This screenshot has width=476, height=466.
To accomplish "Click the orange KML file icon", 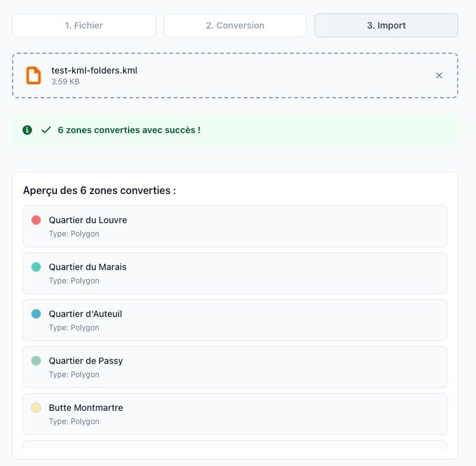I will (x=33, y=75).
